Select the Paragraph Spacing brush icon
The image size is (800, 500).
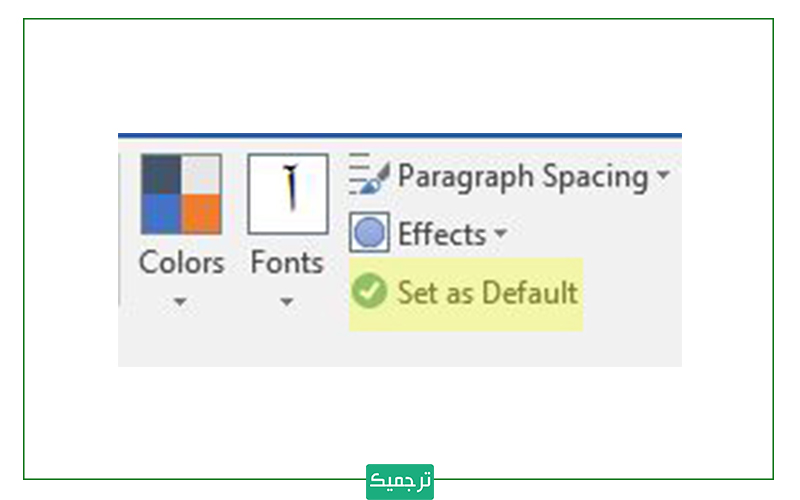pos(370,174)
